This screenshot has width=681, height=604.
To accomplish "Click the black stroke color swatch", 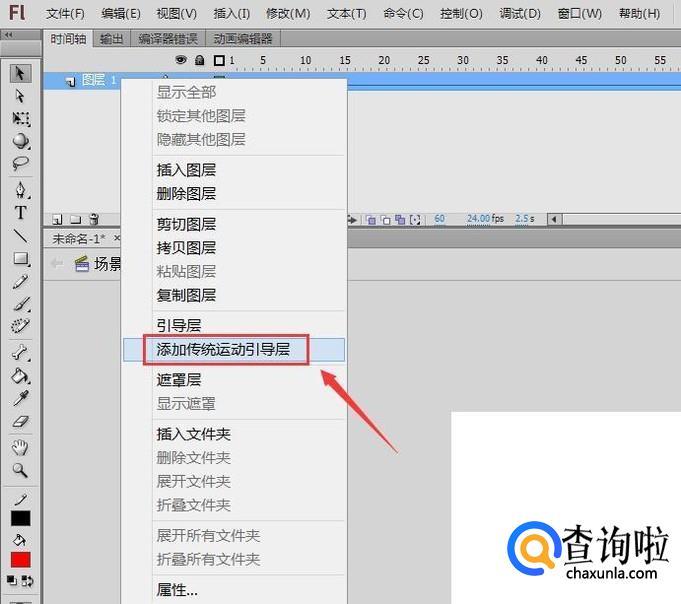I will pos(20,518).
